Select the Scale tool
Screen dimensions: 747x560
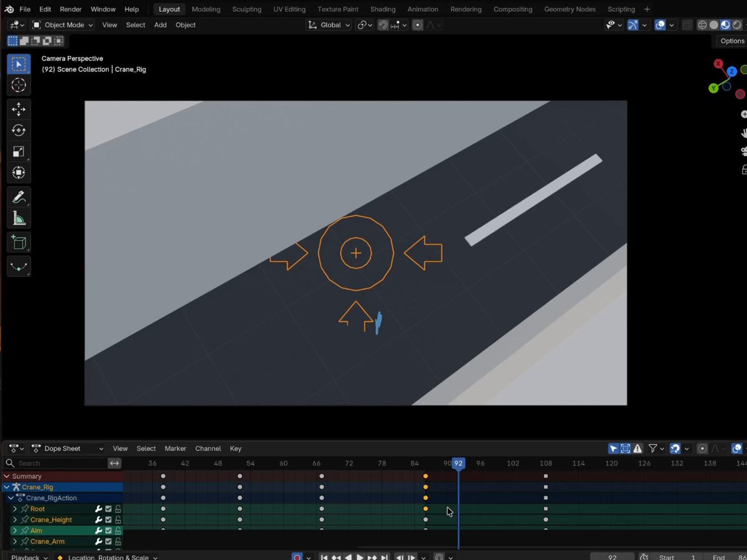pyautogui.click(x=19, y=152)
